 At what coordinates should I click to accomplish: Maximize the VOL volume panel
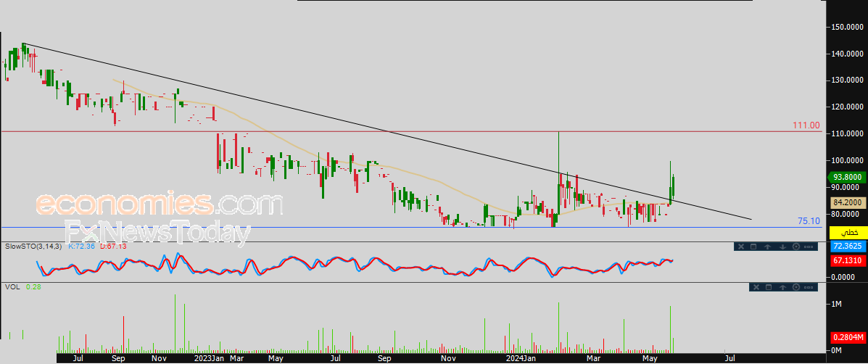(769, 287)
